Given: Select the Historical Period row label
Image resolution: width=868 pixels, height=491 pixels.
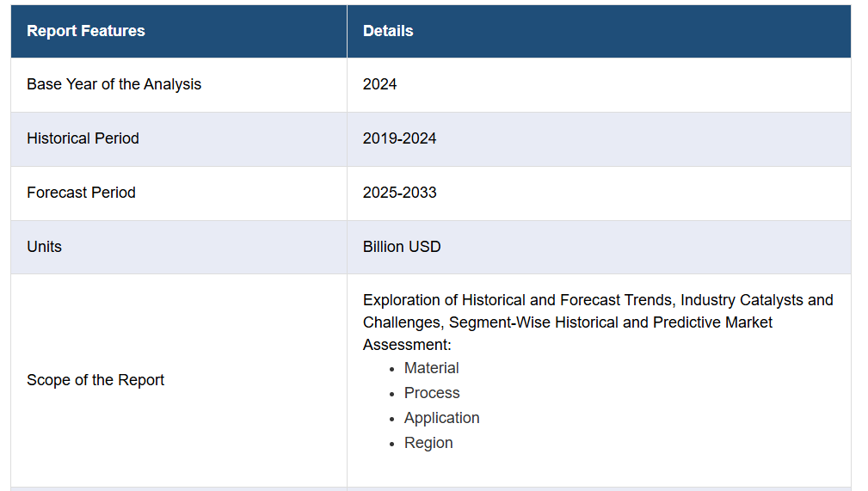Looking at the screenshot, I should [x=83, y=138].
